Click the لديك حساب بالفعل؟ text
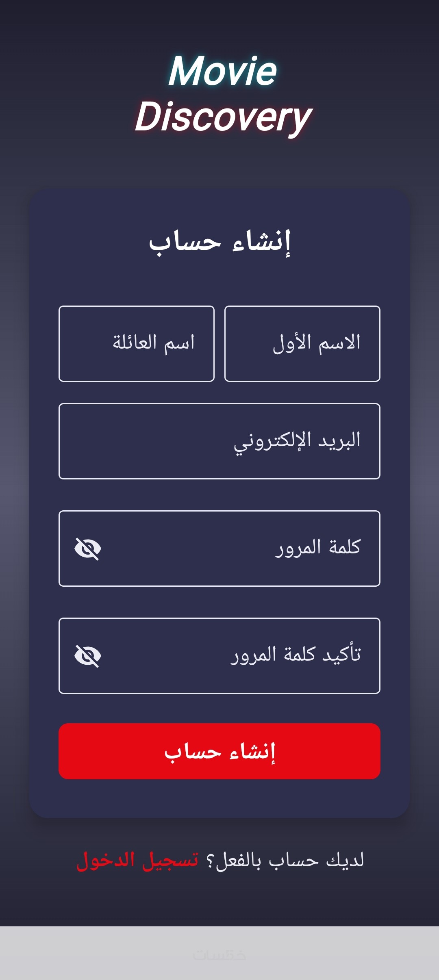Viewport: 439px width, 980px height. [x=285, y=860]
